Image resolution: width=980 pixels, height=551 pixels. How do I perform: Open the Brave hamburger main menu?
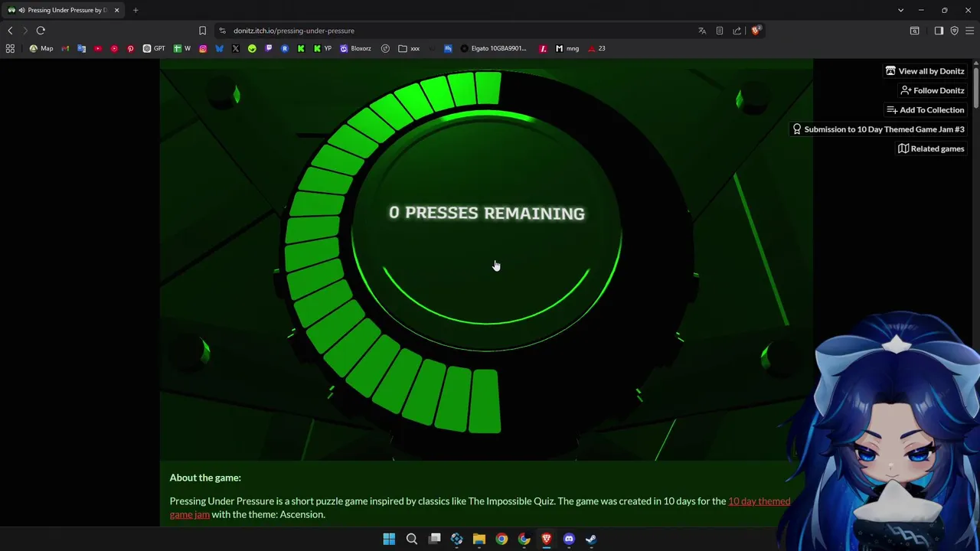[x=969, y=31]
